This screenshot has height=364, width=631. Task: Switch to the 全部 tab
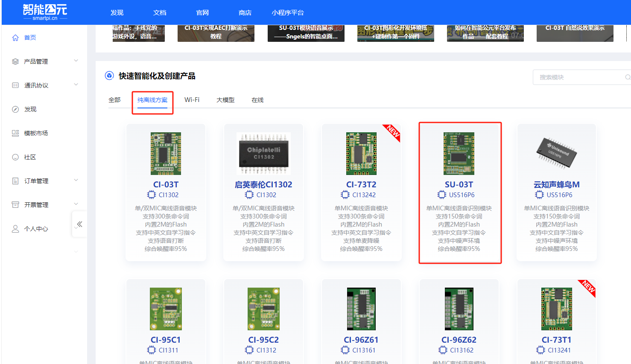pos(114,100)
